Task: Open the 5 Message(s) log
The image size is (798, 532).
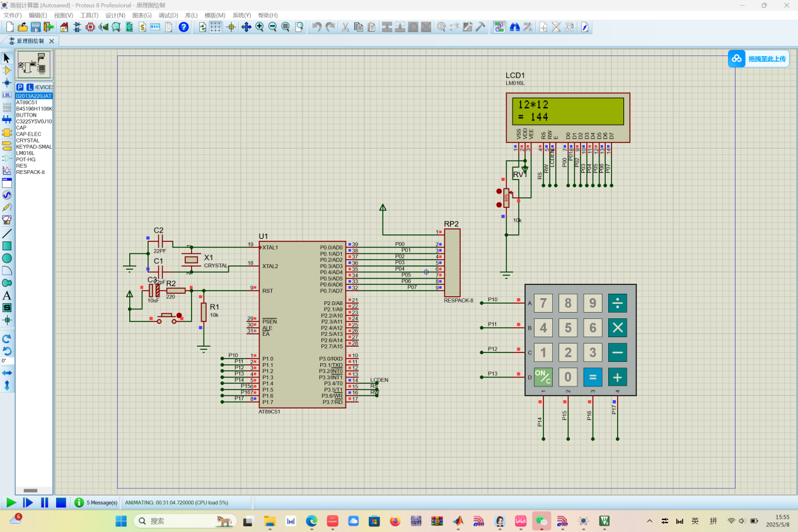Action: (96, 502)
